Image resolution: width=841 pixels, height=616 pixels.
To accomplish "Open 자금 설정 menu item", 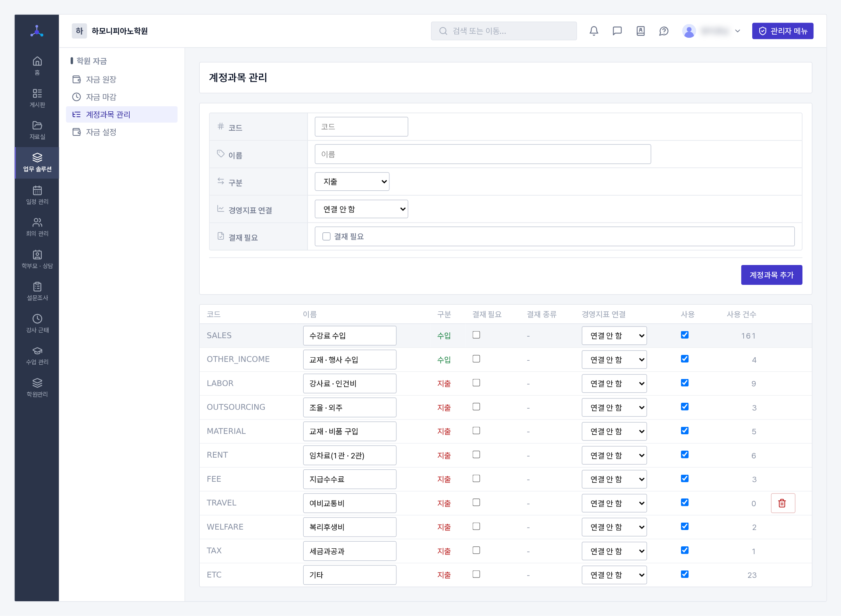I will pos(121,132).
